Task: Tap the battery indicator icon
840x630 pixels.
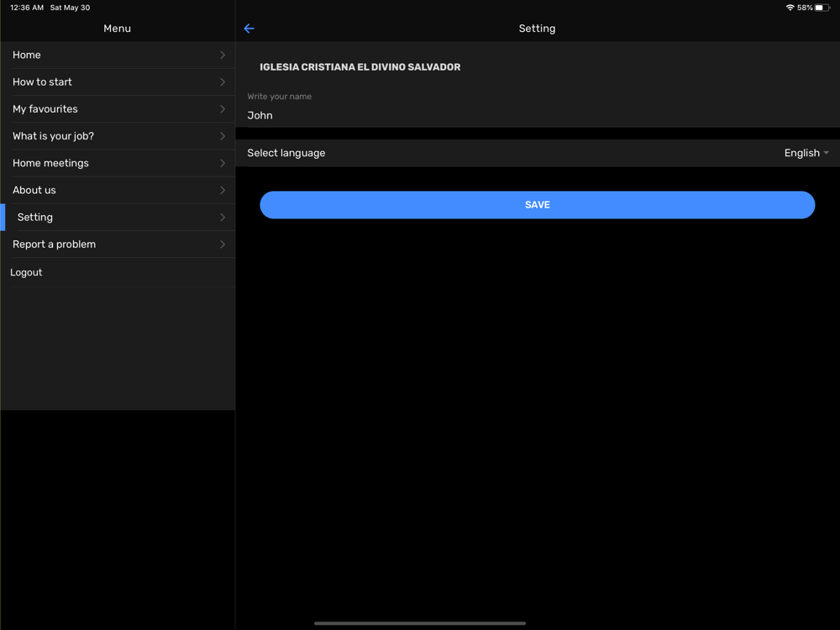Action: click(822, 8)
